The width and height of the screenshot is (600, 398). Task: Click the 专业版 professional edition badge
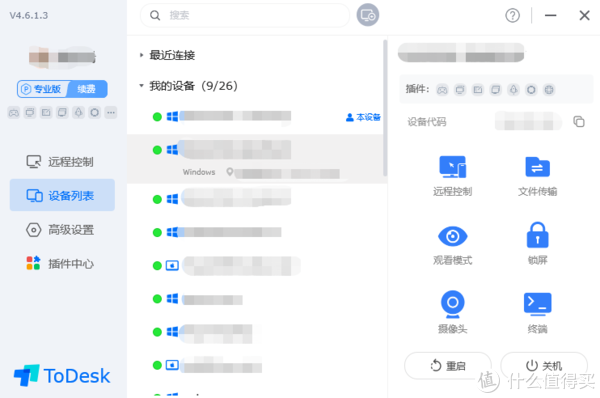pos(42,89)
